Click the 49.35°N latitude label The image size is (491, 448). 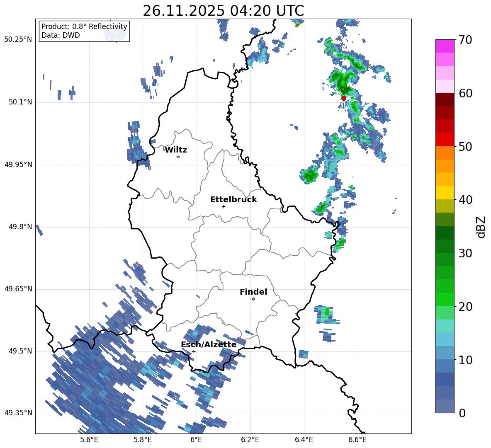[18, 413]
